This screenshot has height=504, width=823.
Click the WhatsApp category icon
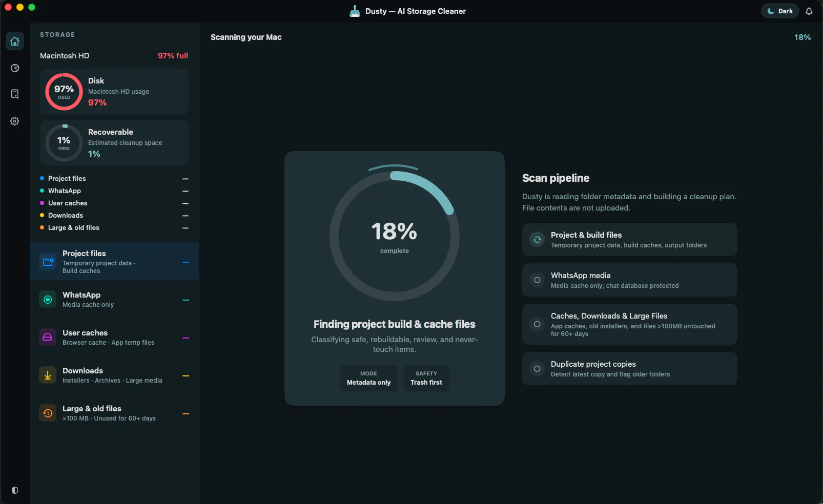point(48,300)
